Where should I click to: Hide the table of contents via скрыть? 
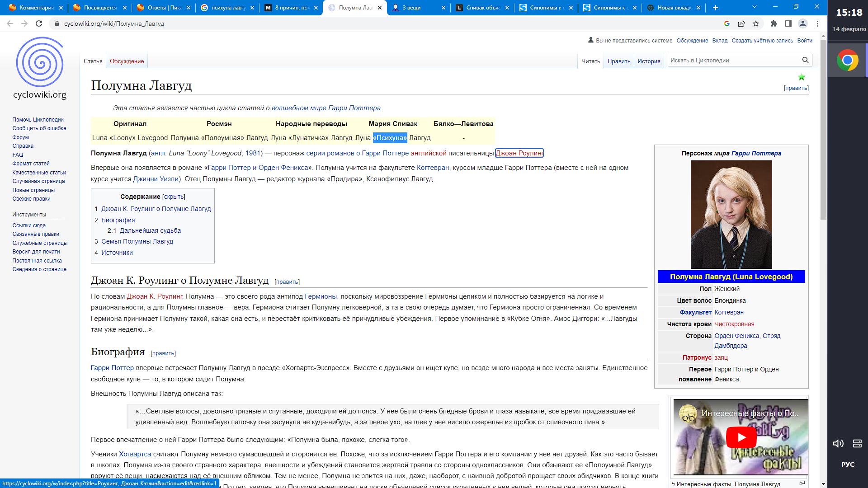(174, 197)
